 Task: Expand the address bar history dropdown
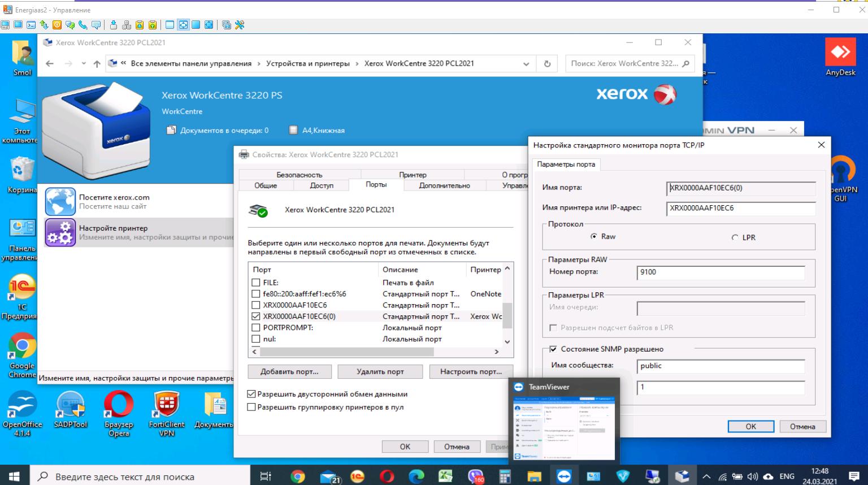point(526,64)
